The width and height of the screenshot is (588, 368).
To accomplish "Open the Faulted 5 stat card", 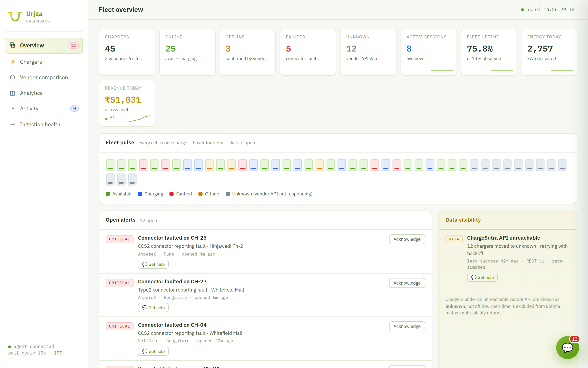I will [x=308, y=52].
